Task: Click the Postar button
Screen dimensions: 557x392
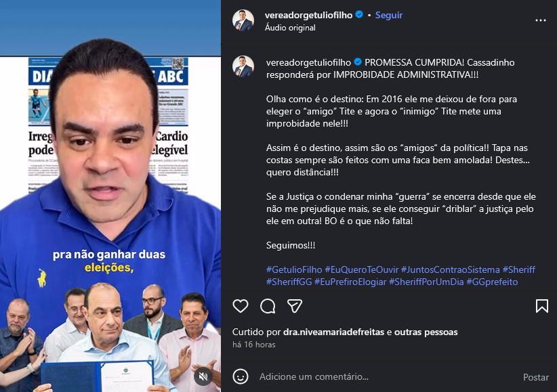Action: [536, 376]
